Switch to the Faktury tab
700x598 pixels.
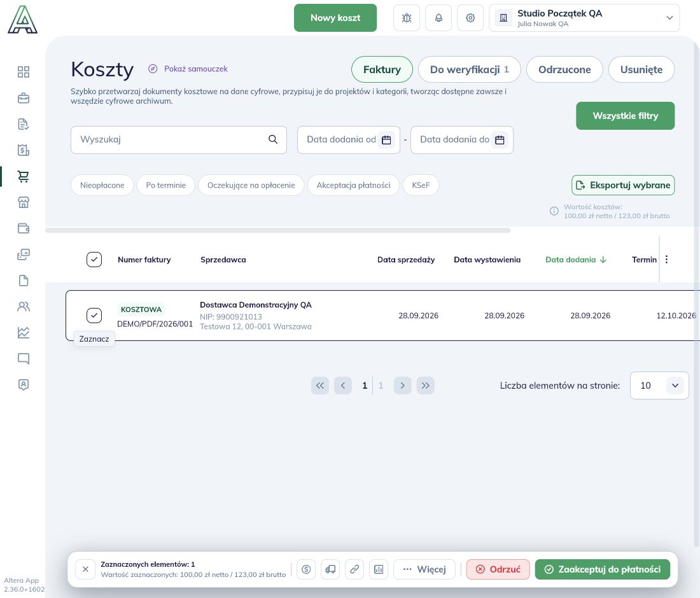tap(382, 69)
